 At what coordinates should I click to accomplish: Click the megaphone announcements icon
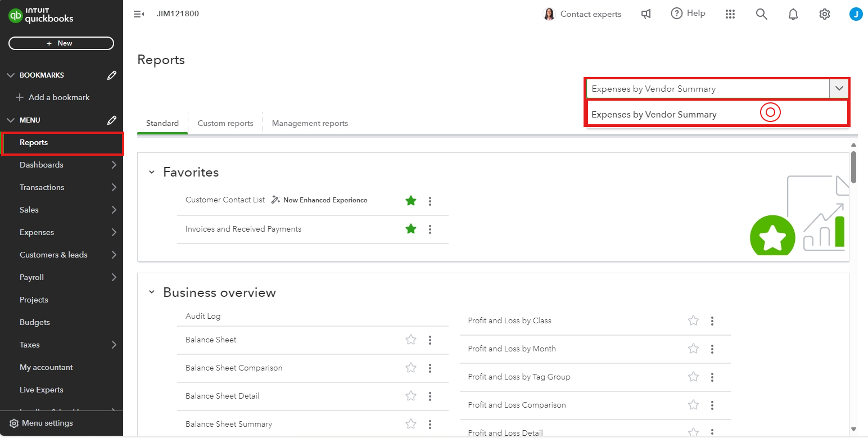pos(646,14)
